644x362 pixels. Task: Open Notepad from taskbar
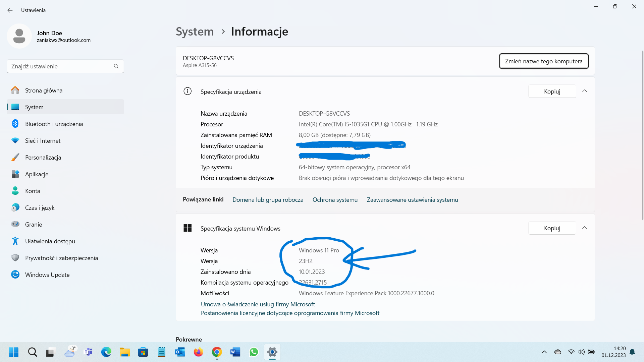point(162,352)
